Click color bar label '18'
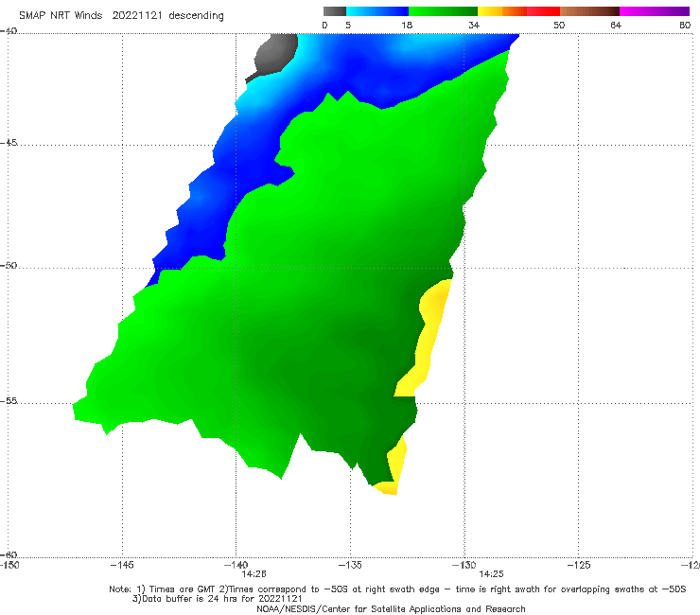Viewport: 700px width, 615px height. tap(407, 25)
